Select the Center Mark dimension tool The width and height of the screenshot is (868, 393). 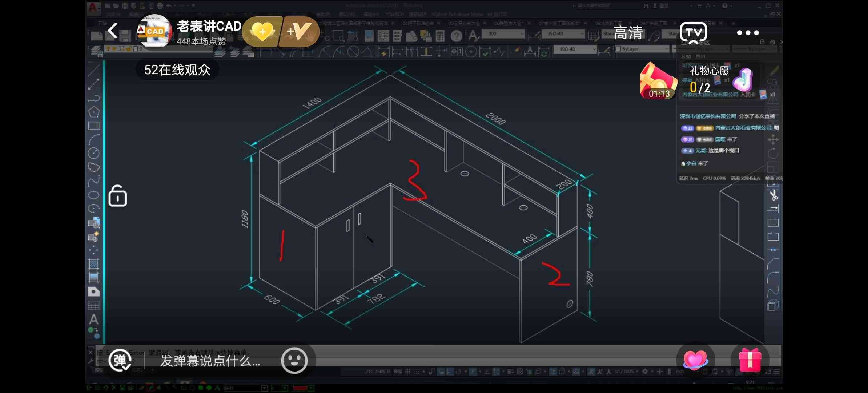click(x=471, y=52)
